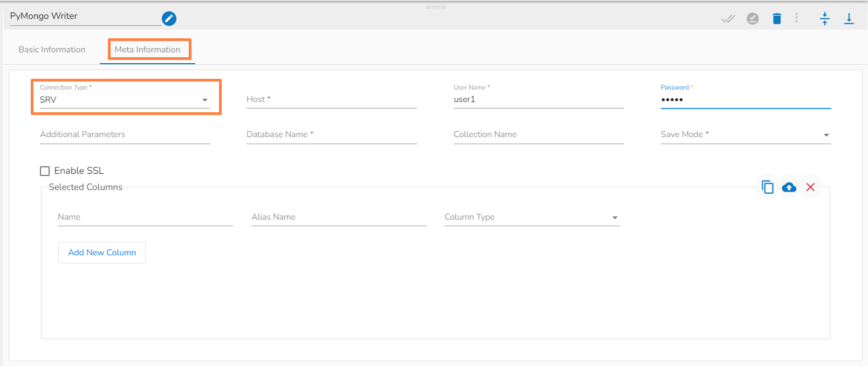Click the red X icon in Selected Columns
Screen dimensions: 868x366
[810, 187]
